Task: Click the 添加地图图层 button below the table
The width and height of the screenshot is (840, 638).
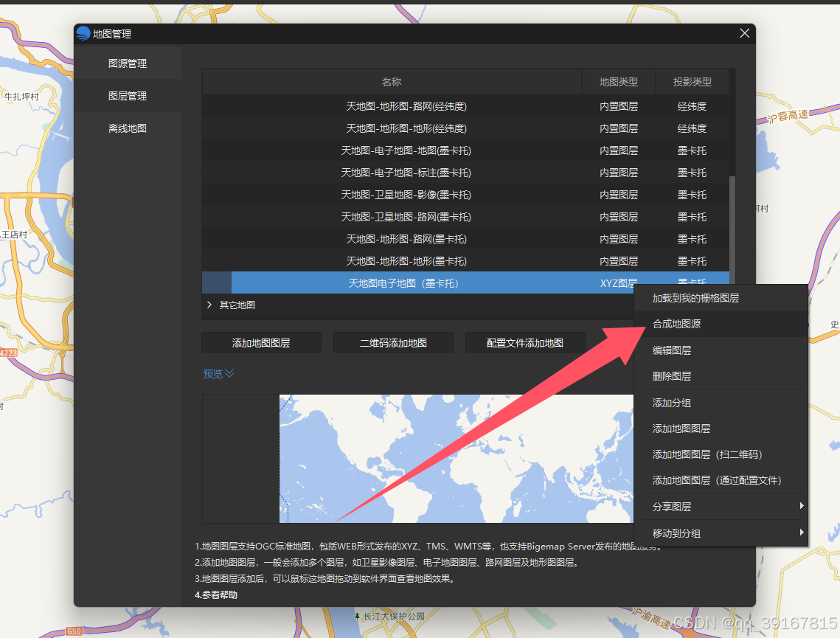Action: tap(261, 343)
